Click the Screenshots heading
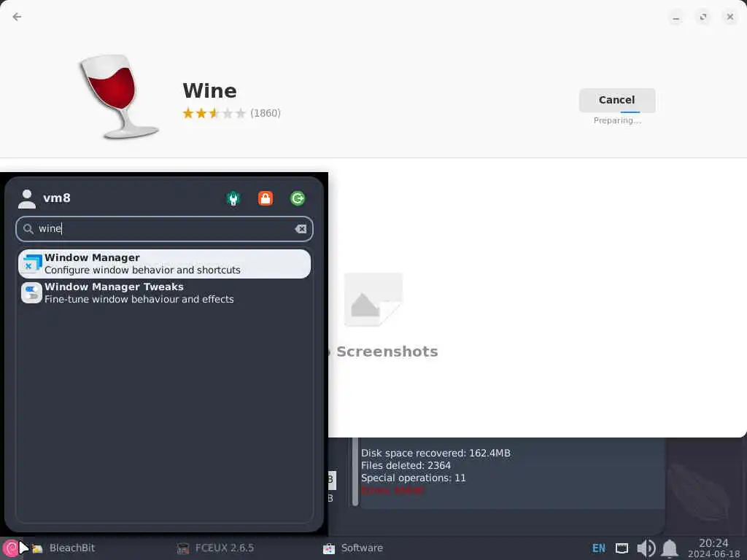The height and width of the screenshot is (560, 747). [387, 351]
